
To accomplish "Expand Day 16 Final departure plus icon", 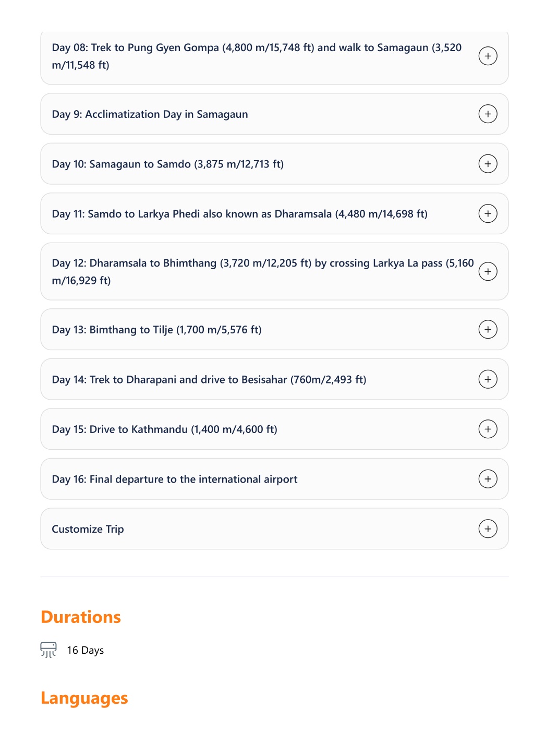I will coord(488,479).
